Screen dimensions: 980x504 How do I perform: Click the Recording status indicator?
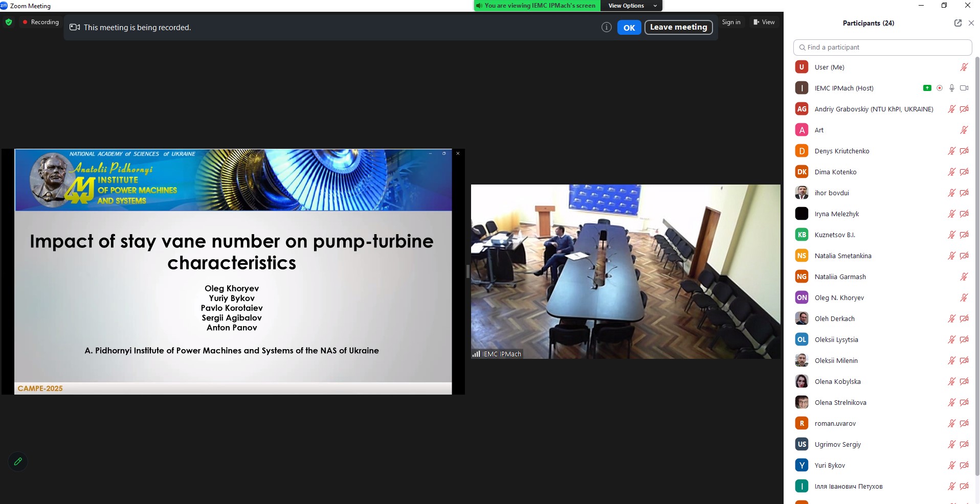tap(40, 22)
